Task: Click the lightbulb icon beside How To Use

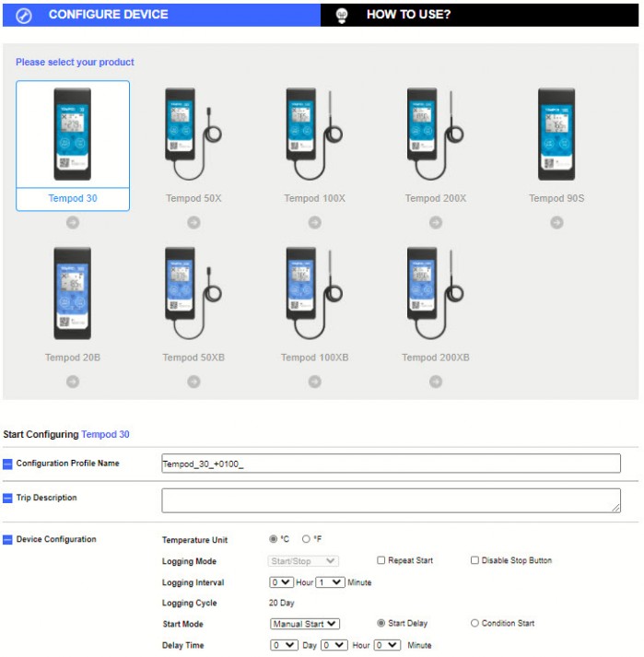Action: click(x=342, y=16)
